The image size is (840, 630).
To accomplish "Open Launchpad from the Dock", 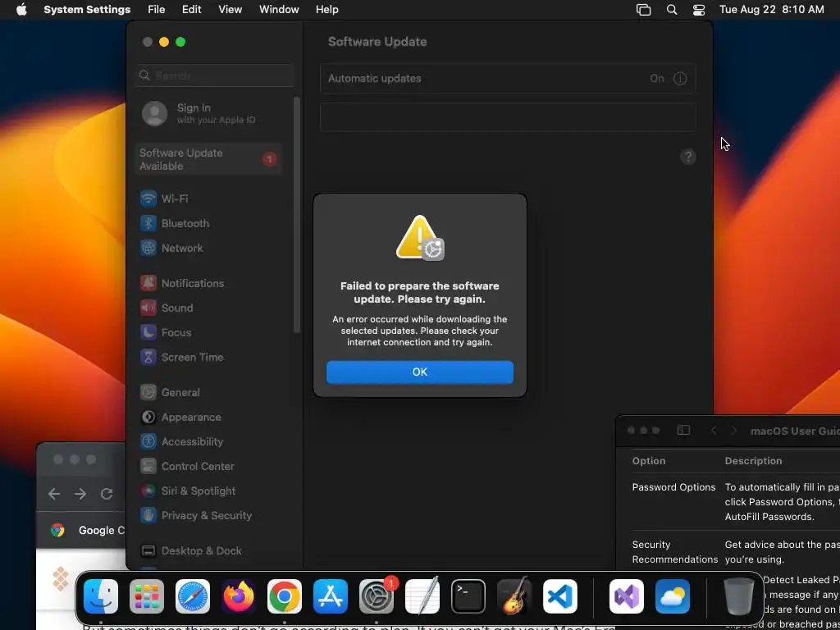I will tap(147, 596).
